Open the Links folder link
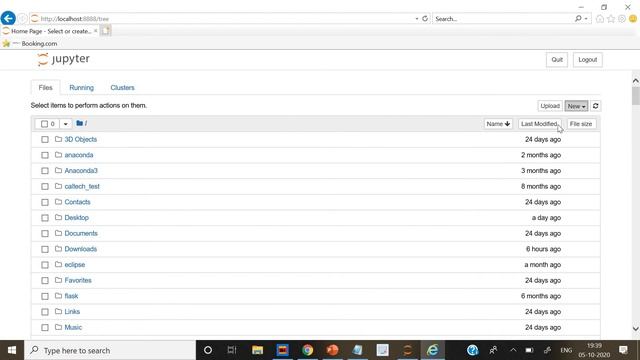 [x=72, y=311]
